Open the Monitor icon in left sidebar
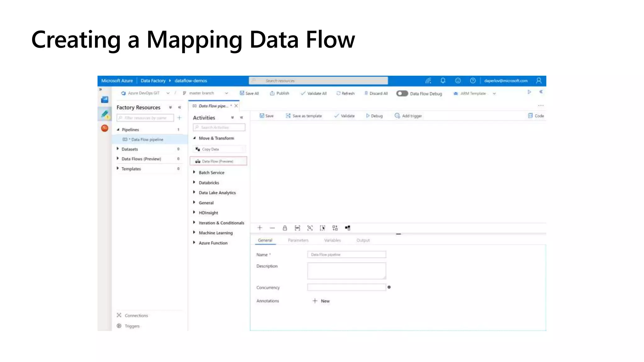This screenshot has height=362, width=644. point(105,128)
